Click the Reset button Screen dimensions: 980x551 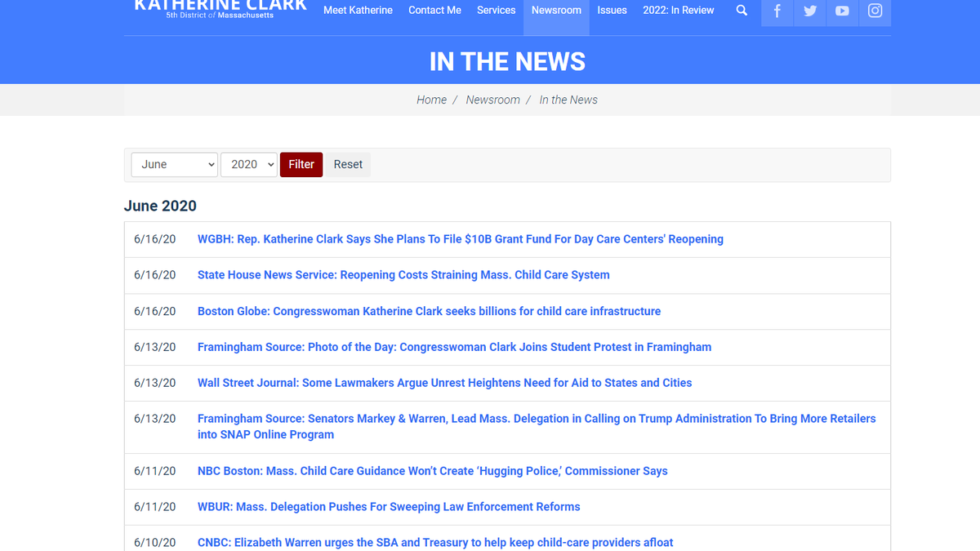click(348, 164)
